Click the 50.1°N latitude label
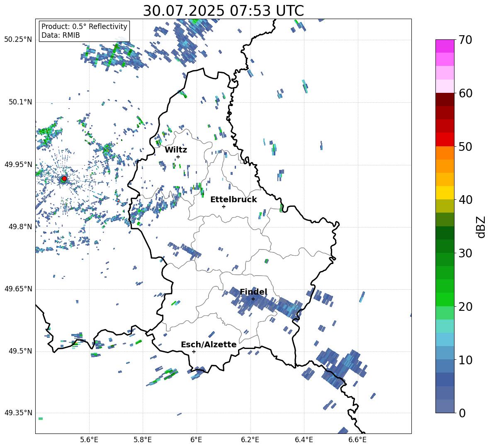491x448 pixels. 20,102
